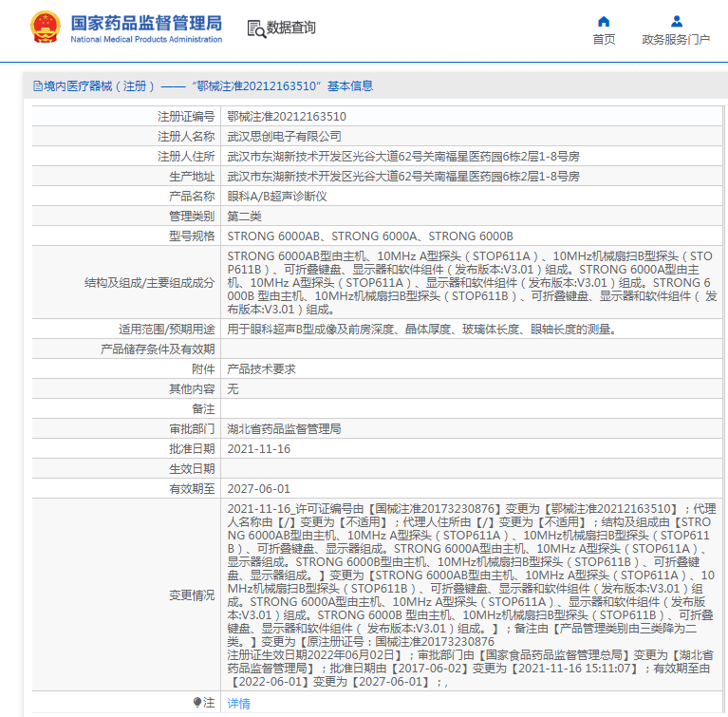Go to the 政务服务门户 portal

point(676,39)
